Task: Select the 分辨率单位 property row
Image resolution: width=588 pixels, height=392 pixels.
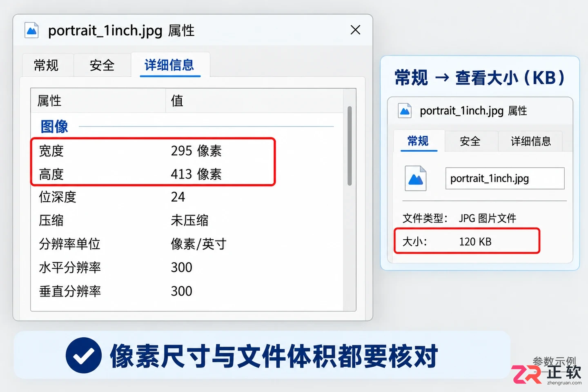Action: (x=187, y=244)
